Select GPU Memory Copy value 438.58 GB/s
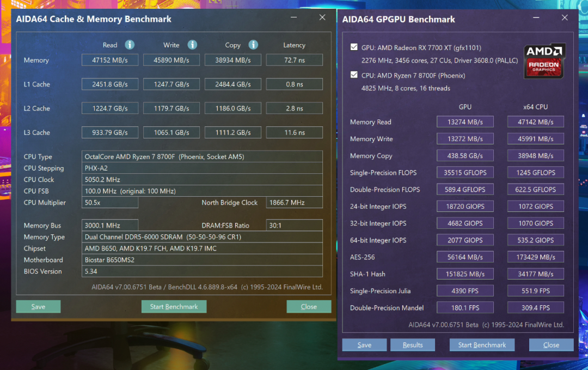Image resolution: width=588 pixels, height=370 pixels. tap(465, 156)
